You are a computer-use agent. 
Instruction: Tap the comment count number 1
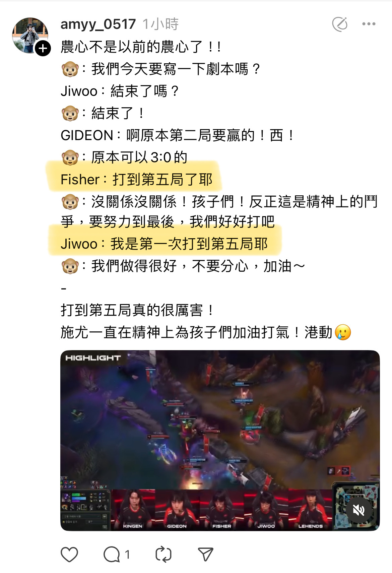[127, 555]
